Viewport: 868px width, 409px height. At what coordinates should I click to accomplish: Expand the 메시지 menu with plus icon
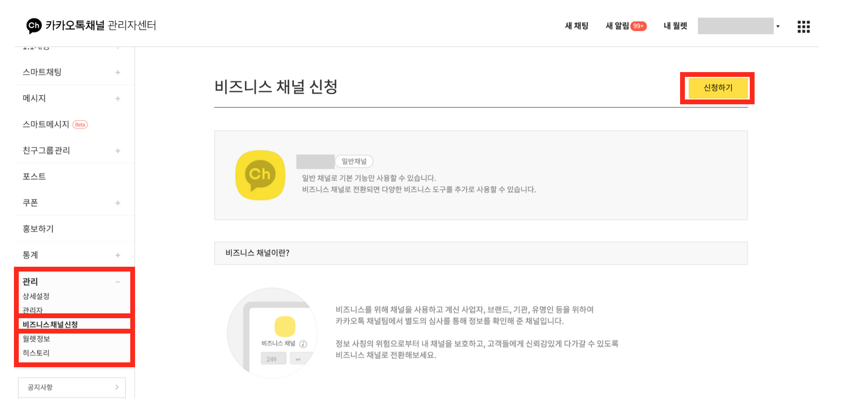(118, 99)
